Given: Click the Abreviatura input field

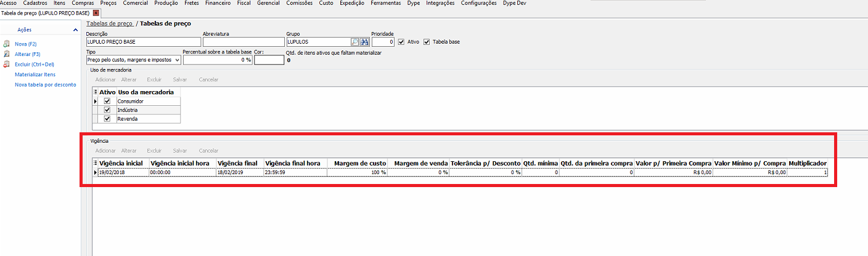Looking at the screenshot, I should [x=243, y=42].
